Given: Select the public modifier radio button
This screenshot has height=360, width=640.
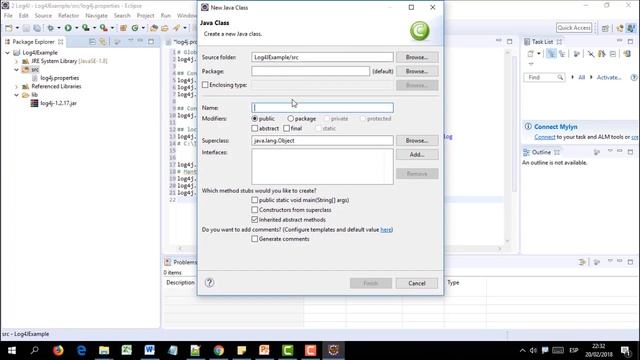Looking at the screenshot, I should [255, 119].
